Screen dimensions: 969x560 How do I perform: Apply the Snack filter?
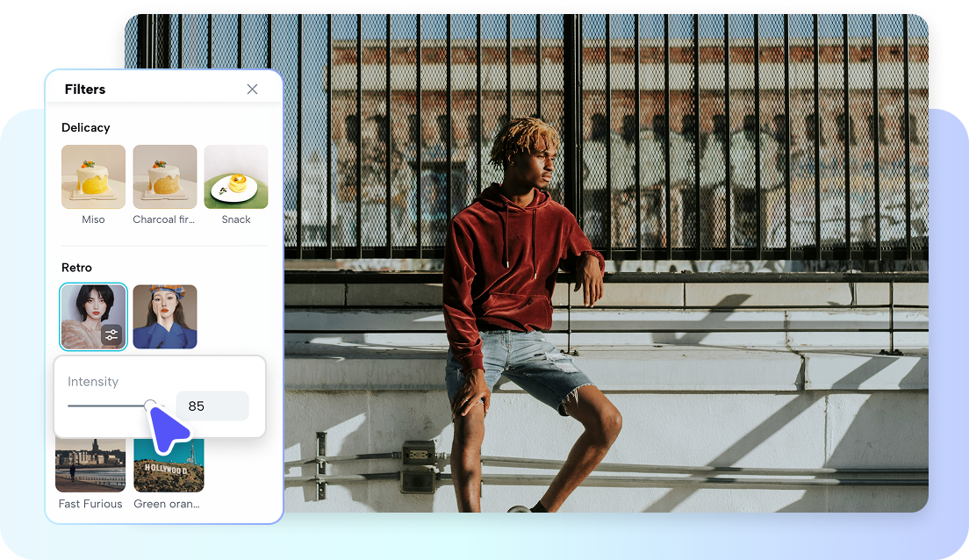[235, 176]
